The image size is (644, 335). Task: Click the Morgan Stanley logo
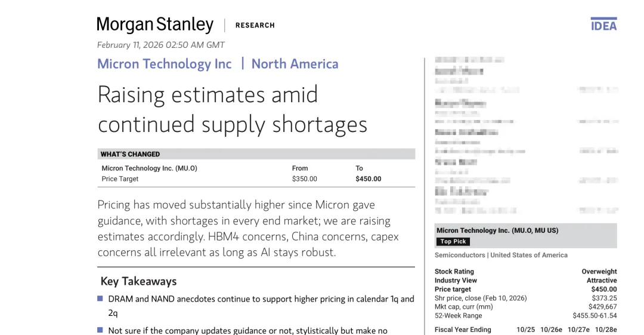click(155, 24)
